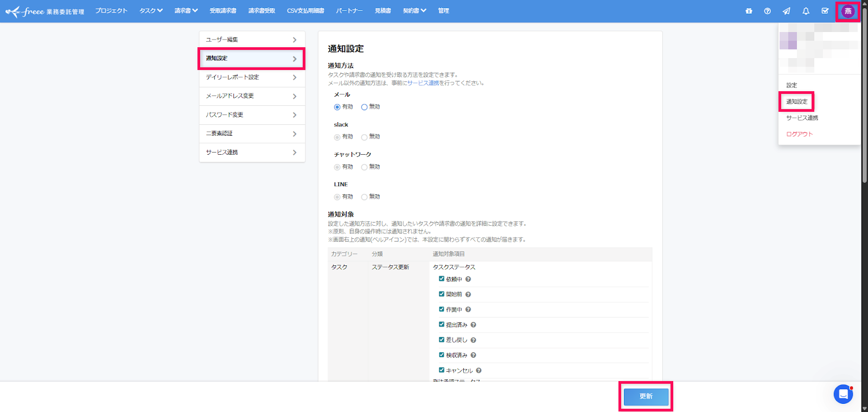The width and height of the screenshot is (868, 412).
Task: Click the browser vertical scrollbar thumb
Action: (865, 96)
